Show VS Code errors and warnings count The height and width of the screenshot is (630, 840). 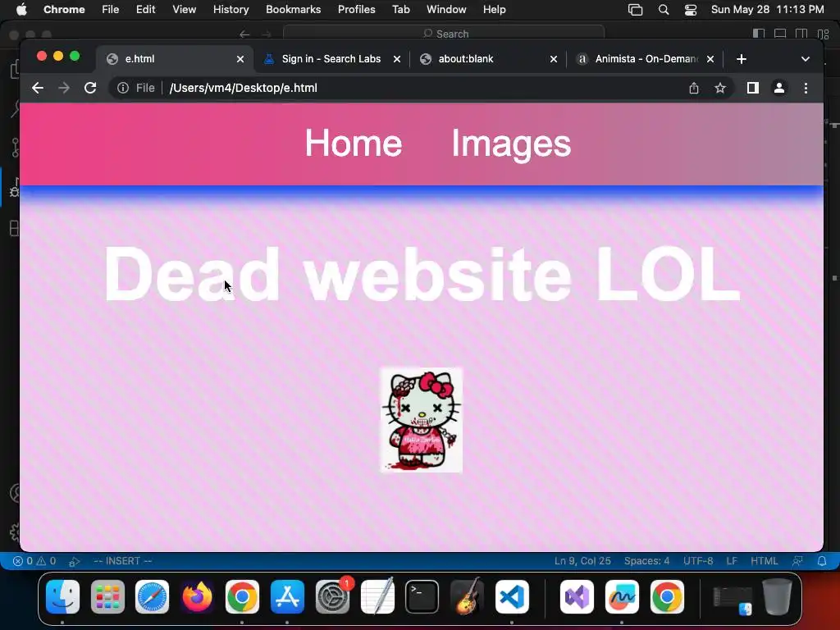click(34, 561)
